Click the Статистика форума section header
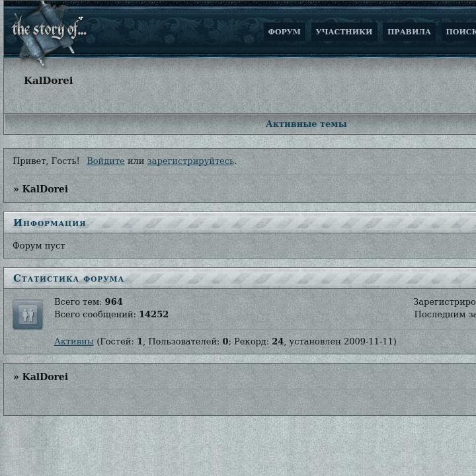 (240, 278)
